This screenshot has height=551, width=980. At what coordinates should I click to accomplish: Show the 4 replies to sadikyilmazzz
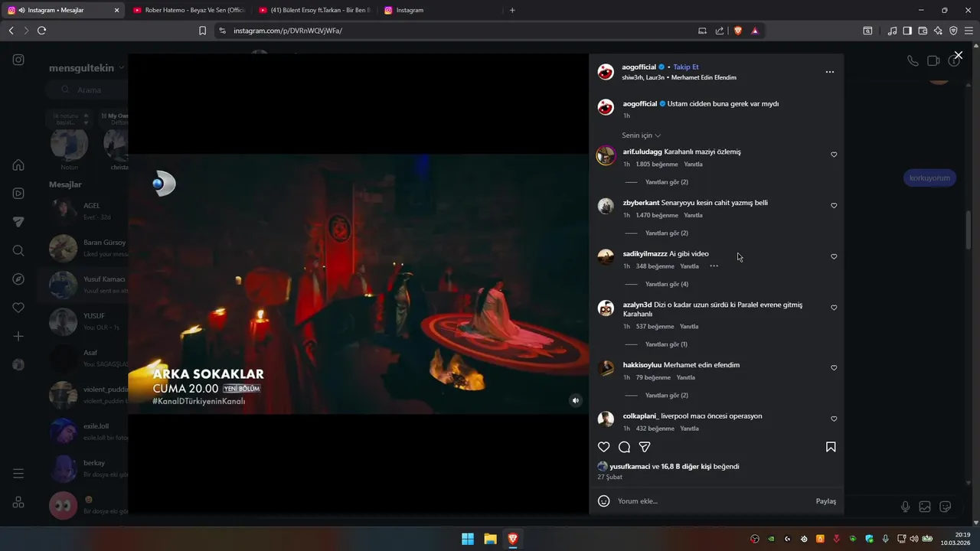[666, 284]
